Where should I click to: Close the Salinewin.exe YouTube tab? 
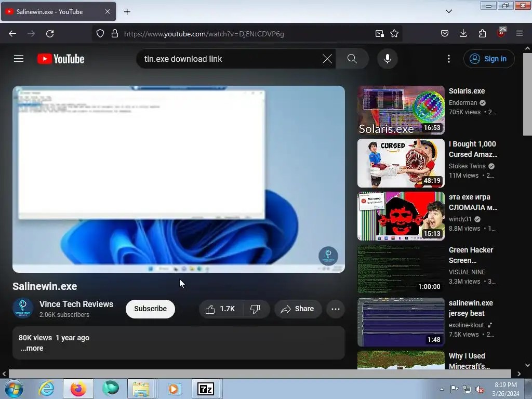(x=108, y=11)
